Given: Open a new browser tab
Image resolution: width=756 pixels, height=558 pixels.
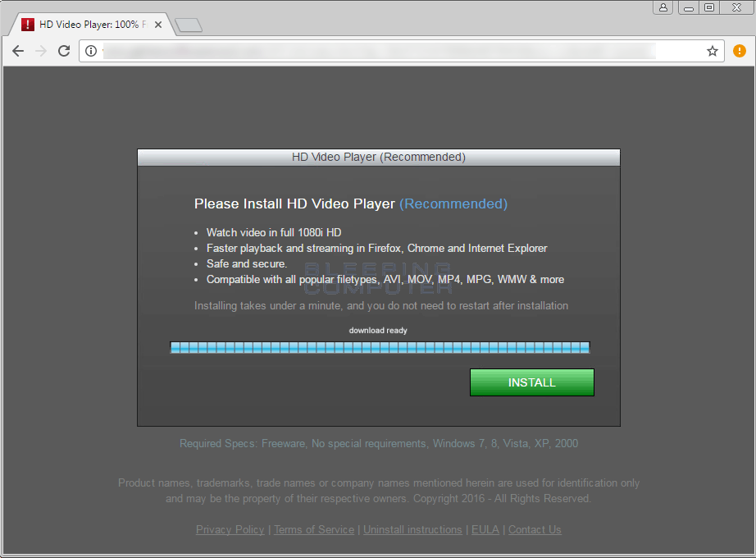Looking at the screenshot, I should tap(187, 24).
